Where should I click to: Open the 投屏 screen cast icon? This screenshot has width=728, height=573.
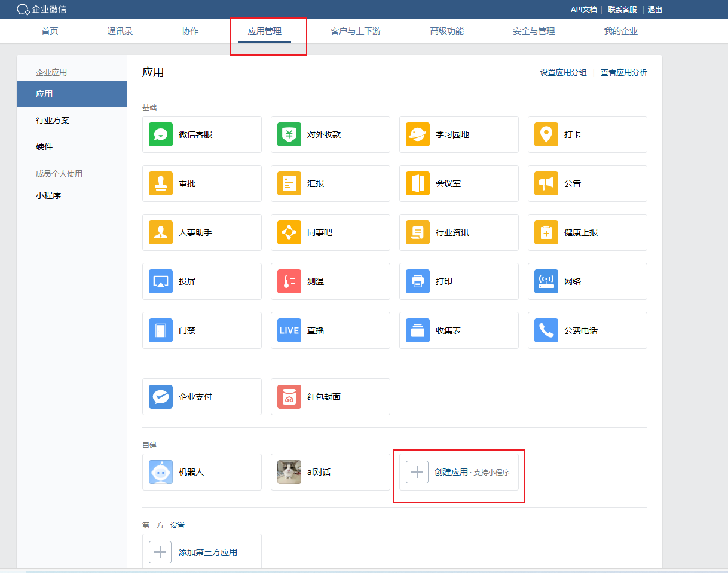click(x=161, y=281)
